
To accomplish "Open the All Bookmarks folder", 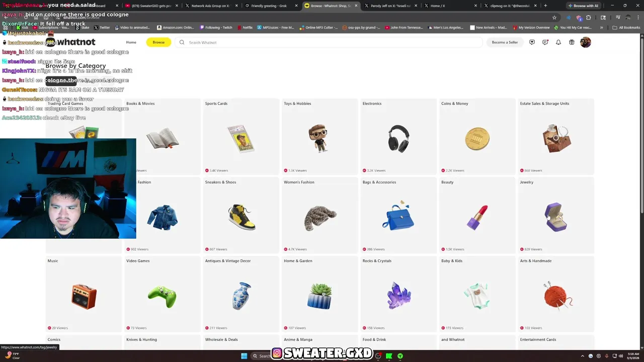I will [x=626, y=28].
